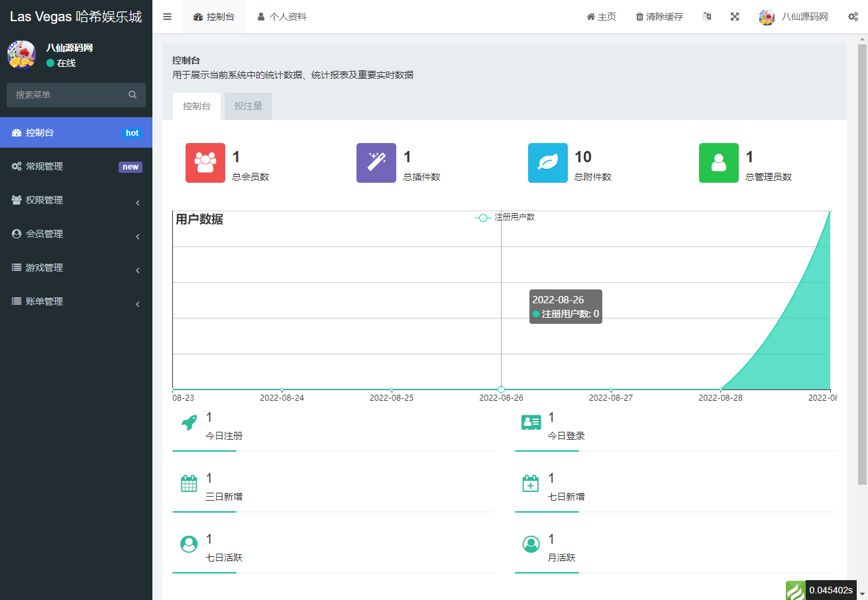
Task: Switch to the 控制台 panel tab
Action: 197,106
